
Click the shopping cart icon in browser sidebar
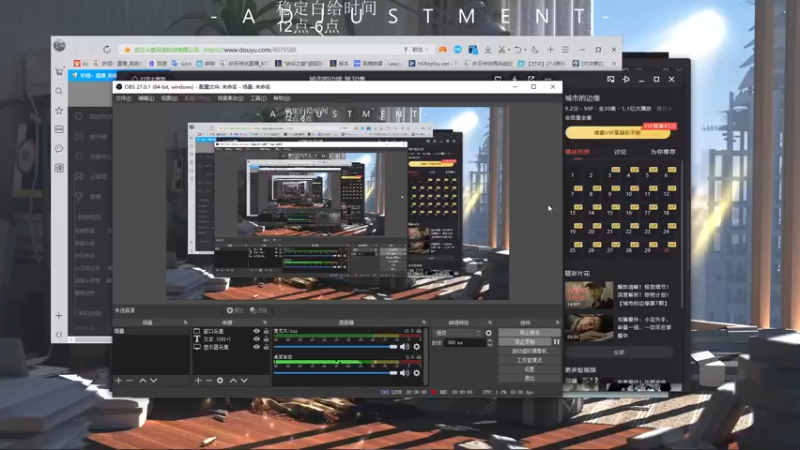pos(59,72)
